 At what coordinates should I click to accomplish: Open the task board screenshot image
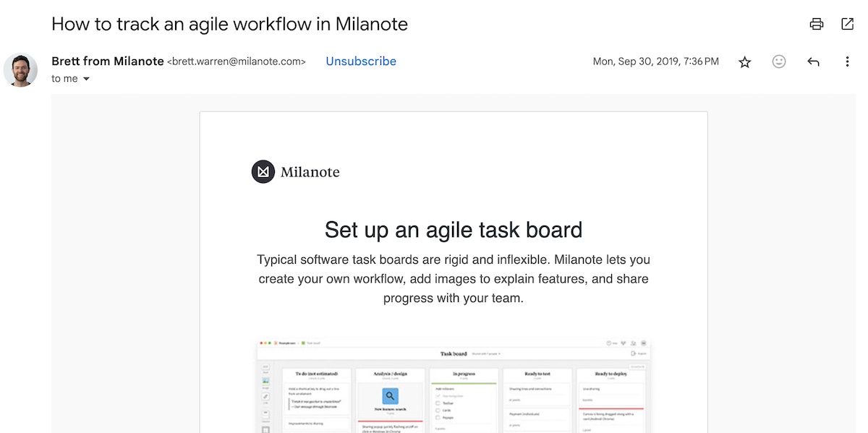click(x=454, y=385)
